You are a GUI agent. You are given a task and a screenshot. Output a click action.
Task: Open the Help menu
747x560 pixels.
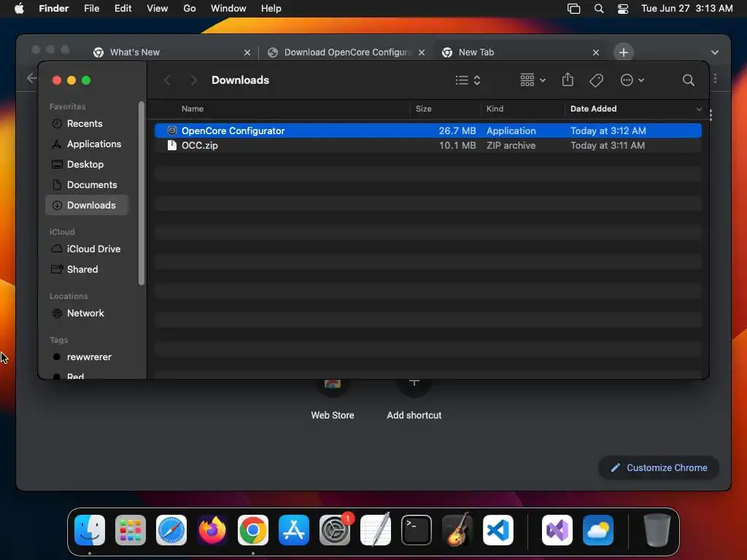point(271,9)
